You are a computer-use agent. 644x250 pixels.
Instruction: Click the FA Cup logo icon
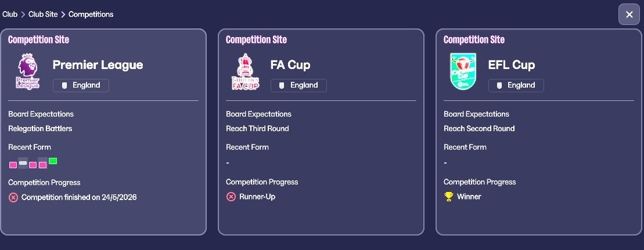point(245,71)
